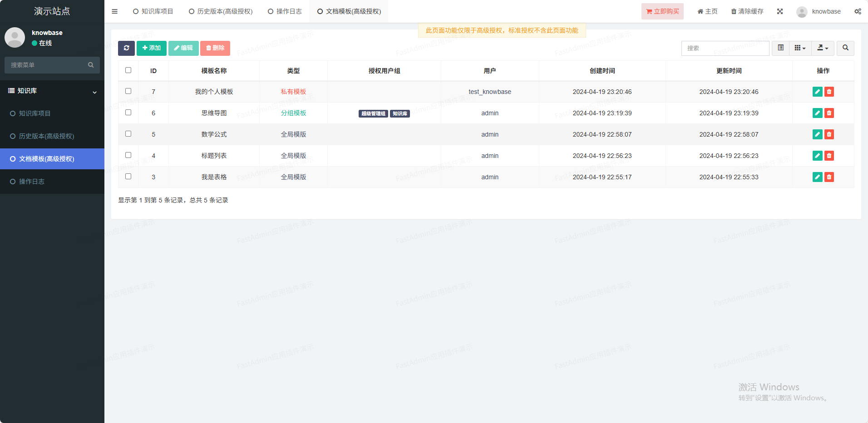The height and width of the screenshot is (423, 868).
Task: Toggle the sidebar hamburger menu icon
Action: point(115,11)
